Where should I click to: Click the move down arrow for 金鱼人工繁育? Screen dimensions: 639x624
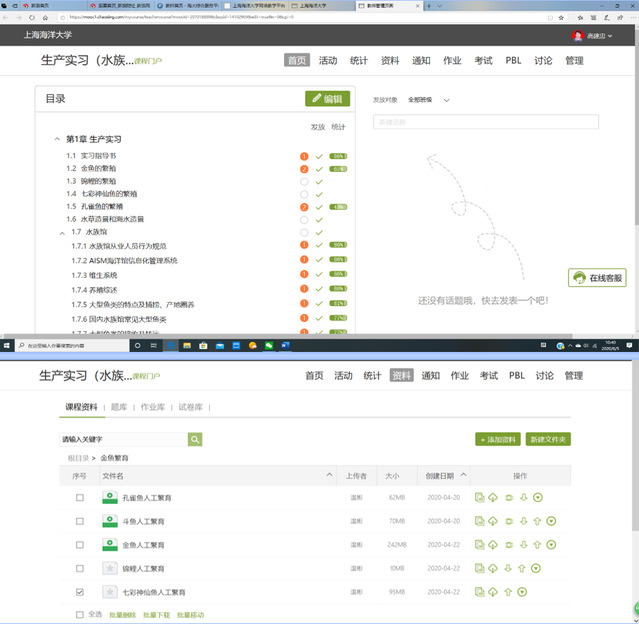pyautogui.click(x=522, y=545)
